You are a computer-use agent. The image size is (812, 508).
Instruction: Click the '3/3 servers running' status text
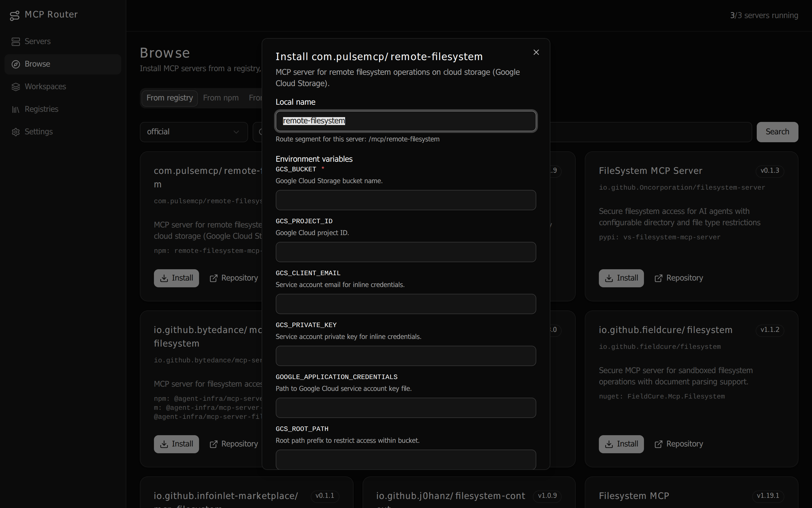[x=764, y=16]
